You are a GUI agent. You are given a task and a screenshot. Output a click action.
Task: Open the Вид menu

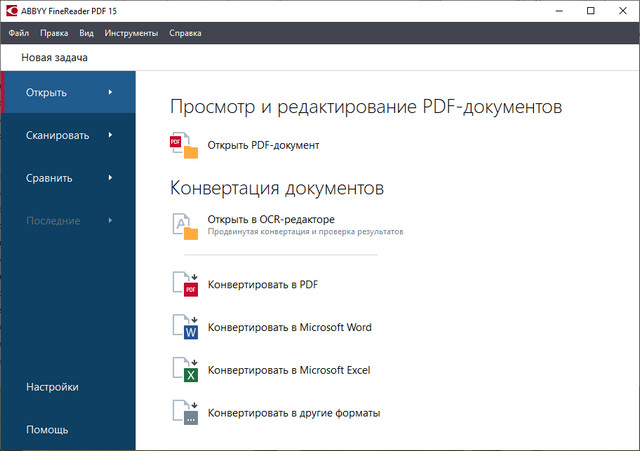coord(87,33)
